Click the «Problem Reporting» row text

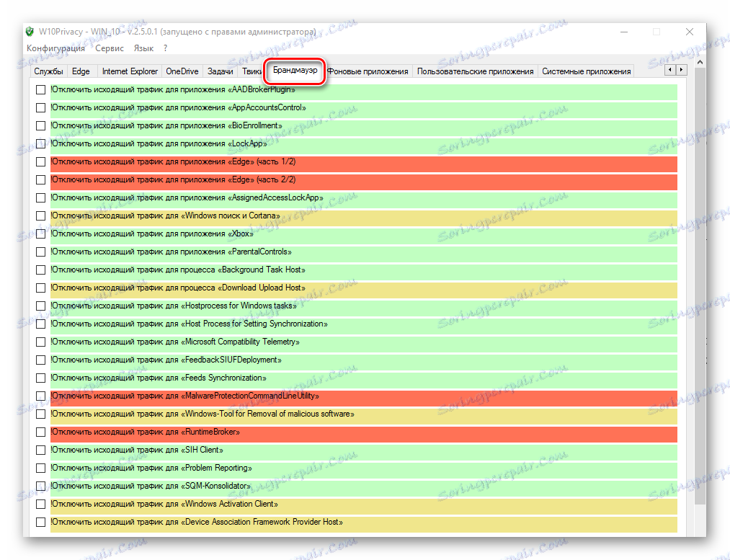point(151,468)
